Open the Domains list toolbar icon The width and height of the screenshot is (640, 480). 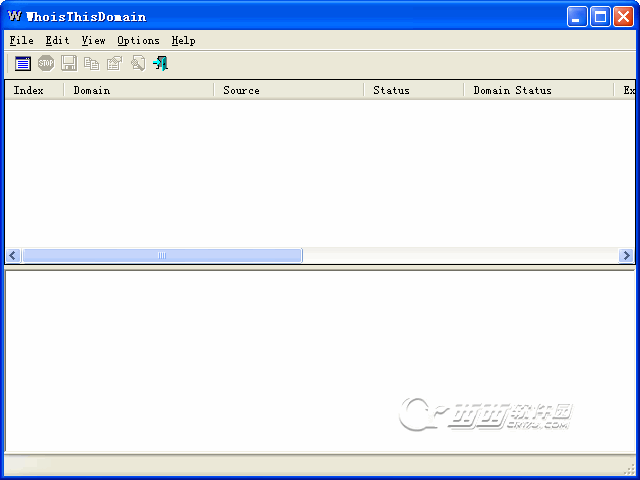[x=23, y=64]
